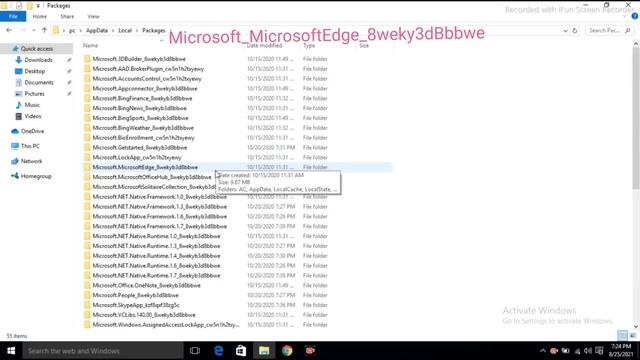
Task: Open the Share ribbon tab
Action: [x=67, y=16]
